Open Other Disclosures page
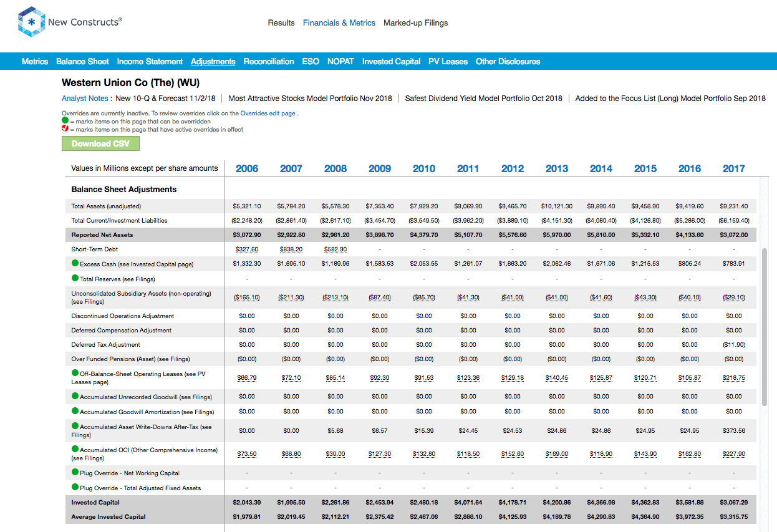777x532 pixels. point(508,62)
